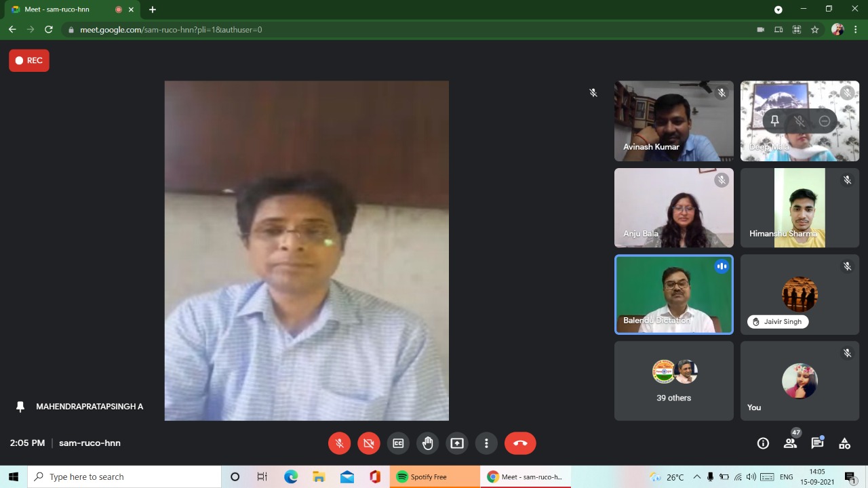Open a new browser tab
The width and height of the screenshot is (868, 488).
[153, 9]
